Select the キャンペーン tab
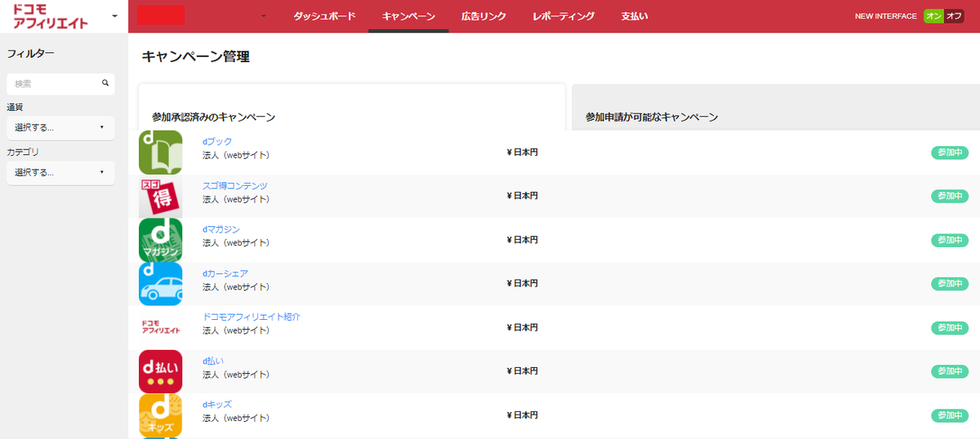Viewport: 980px width, 439px height. click(408, 16)
